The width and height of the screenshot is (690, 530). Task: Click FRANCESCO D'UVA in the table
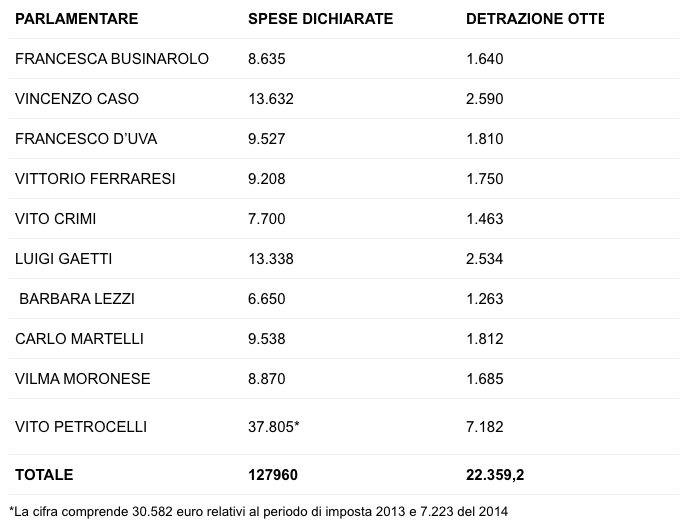[86, 139]
